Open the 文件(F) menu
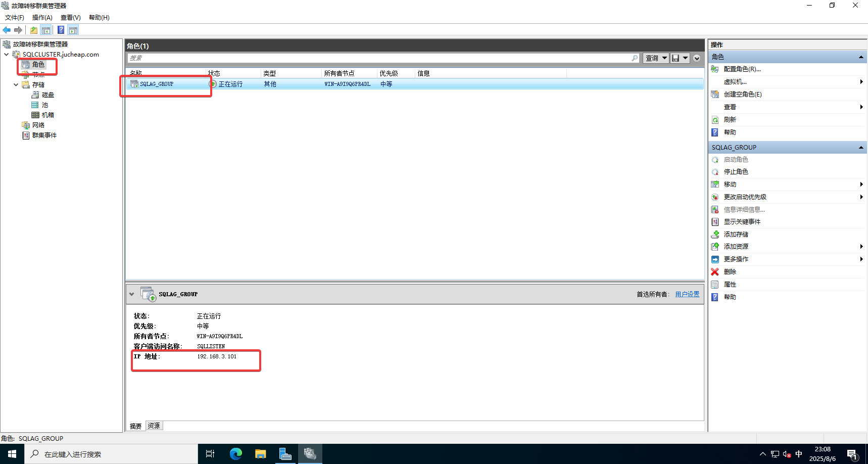Image resolution: width=868 pixels, height=464 pixels. [x=15, y=18]
